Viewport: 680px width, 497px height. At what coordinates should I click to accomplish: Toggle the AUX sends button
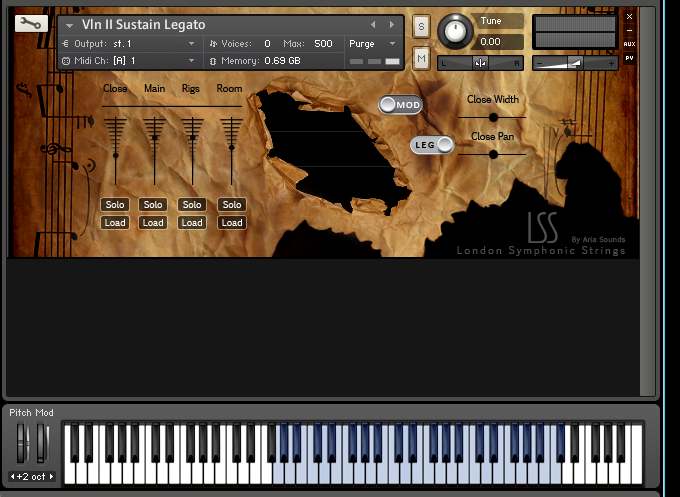pyautogui.click(x=629, y=44)
